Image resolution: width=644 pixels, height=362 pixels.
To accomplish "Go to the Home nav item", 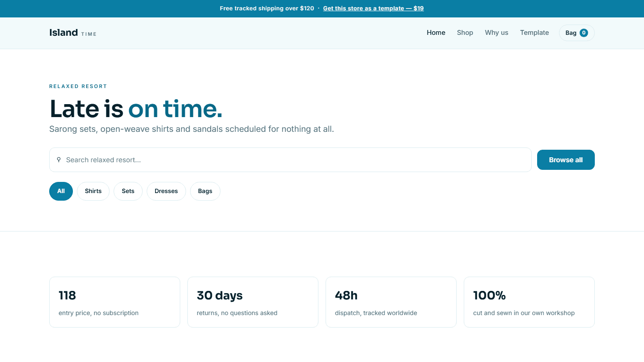I will tap(436, 33).
